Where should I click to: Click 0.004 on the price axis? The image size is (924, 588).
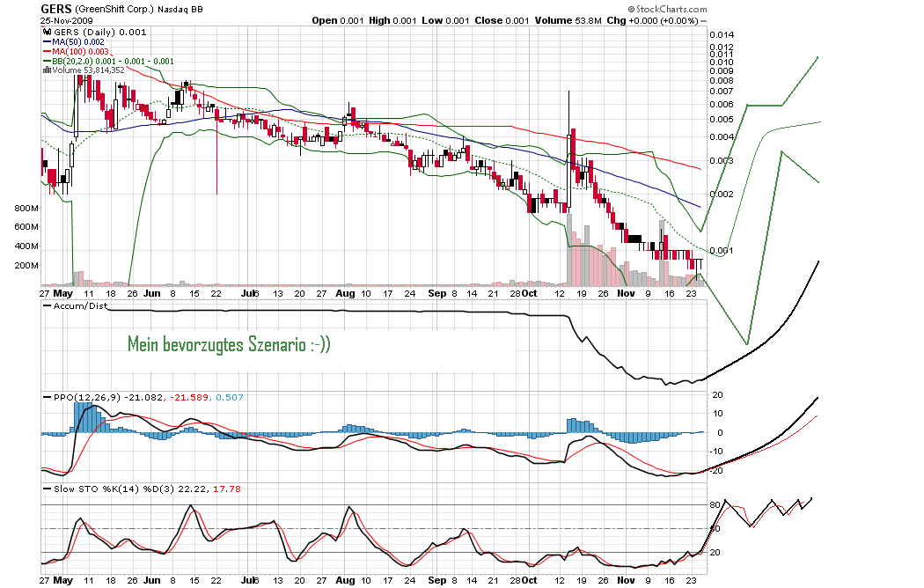(x=722, y=136)
